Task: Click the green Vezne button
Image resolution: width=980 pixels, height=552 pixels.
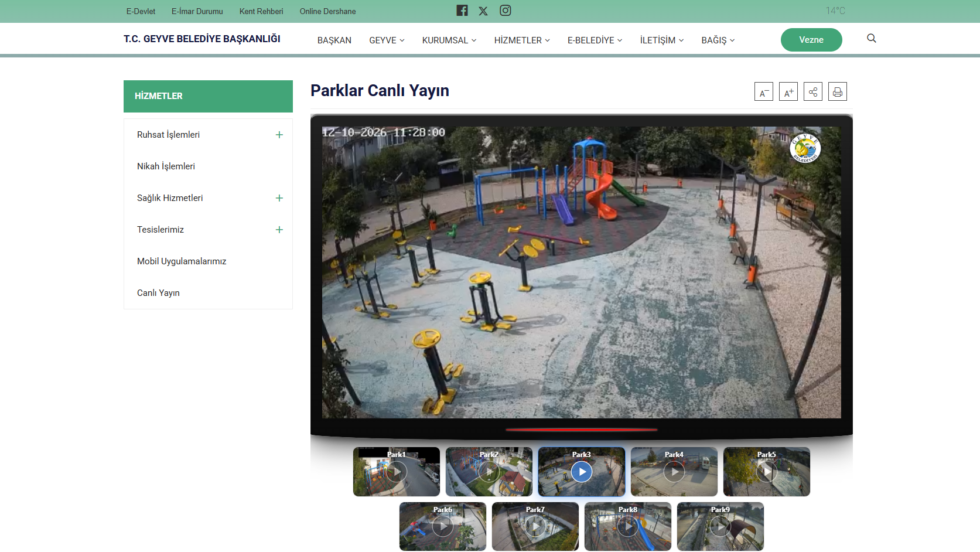Action: pos(811,40)
